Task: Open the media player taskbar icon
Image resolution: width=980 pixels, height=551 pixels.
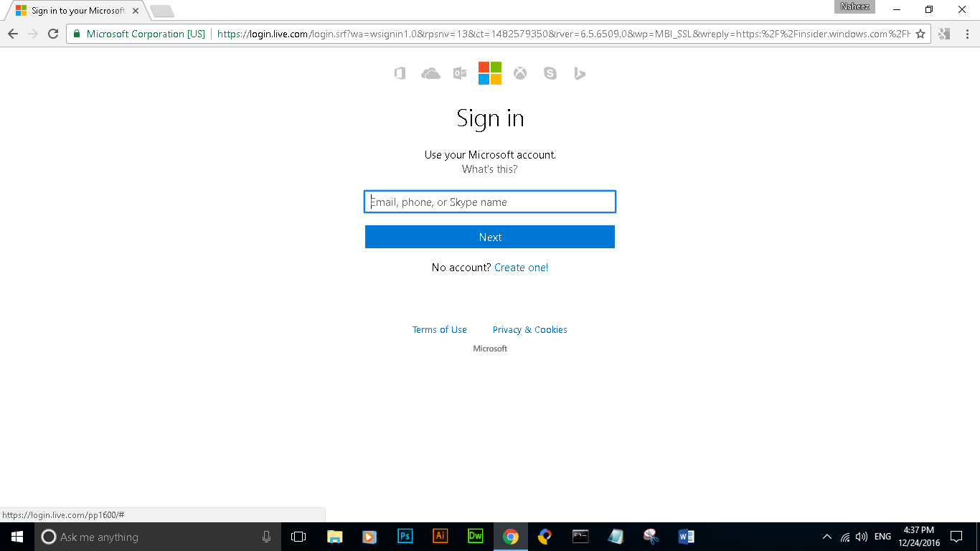Action: [x=369, y=537]
